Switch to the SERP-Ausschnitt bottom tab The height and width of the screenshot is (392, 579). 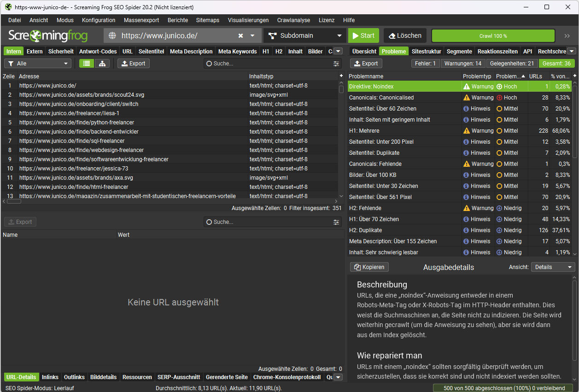click(179, 377)
